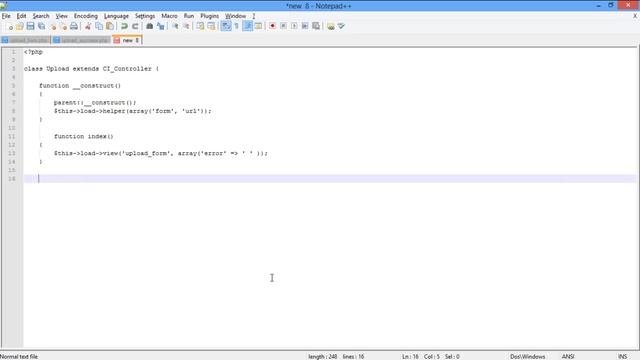Viewport: 640px width, 360px height.
Task: Open the View menu
Action: tap(62, 16)
